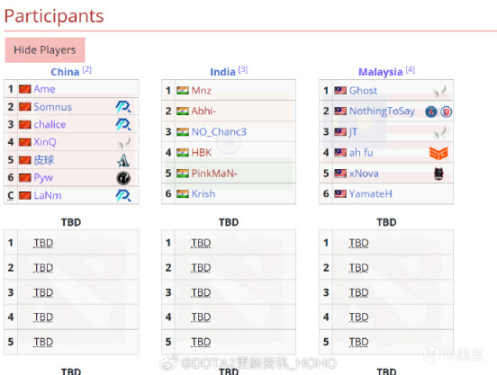The image size is (497, 375).
Task: Click the China flag beside Ame
Action: coord(25,89)
